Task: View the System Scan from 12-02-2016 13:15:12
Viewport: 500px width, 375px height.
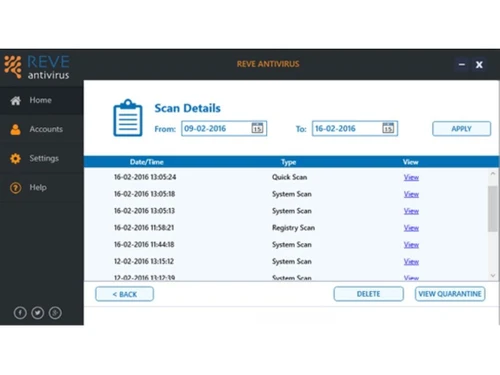Action: click(411, 262)
